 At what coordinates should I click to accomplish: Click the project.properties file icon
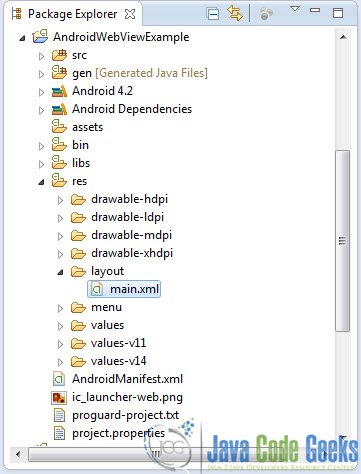click(59, 433)
